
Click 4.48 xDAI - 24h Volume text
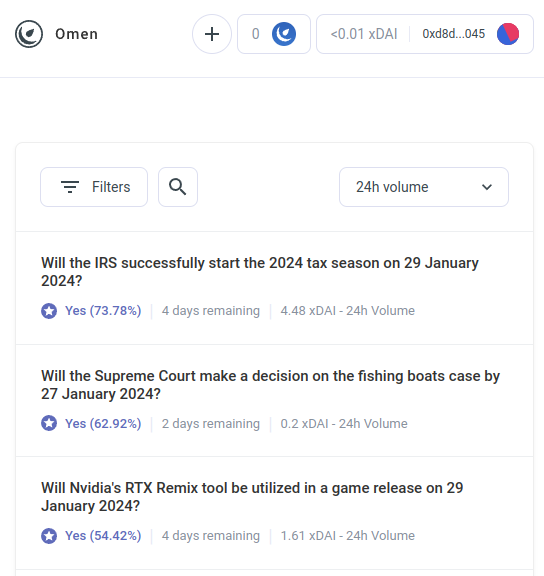click(347, 311)
